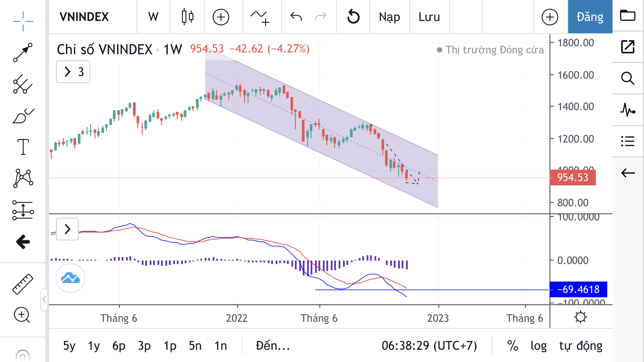Toggle tự động auto scale

(x=581, y=346)
